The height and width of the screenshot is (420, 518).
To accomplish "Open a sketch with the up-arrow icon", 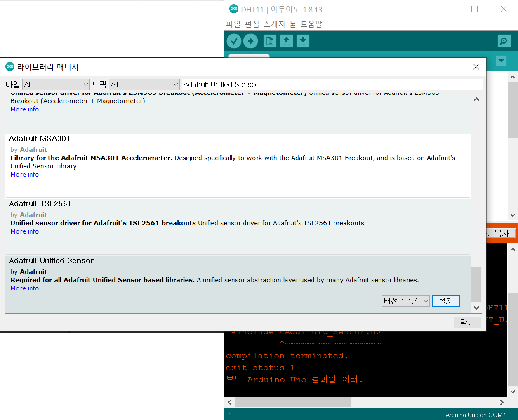I will coord(286,41).
